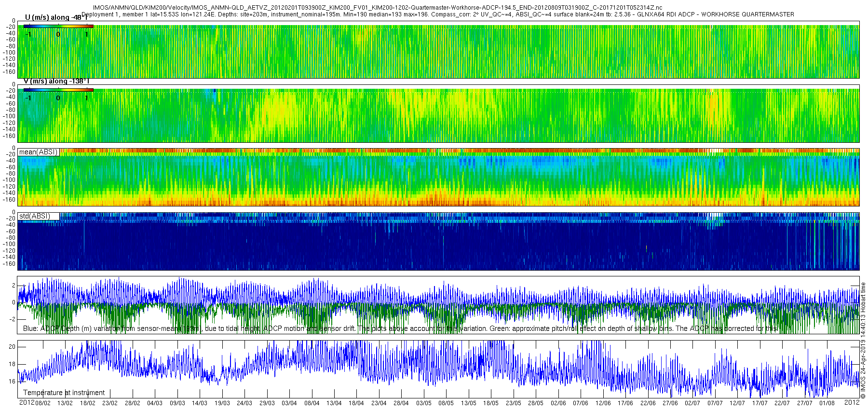
Task: Click the '27/06' date tick label
Action: click(670, 403)
